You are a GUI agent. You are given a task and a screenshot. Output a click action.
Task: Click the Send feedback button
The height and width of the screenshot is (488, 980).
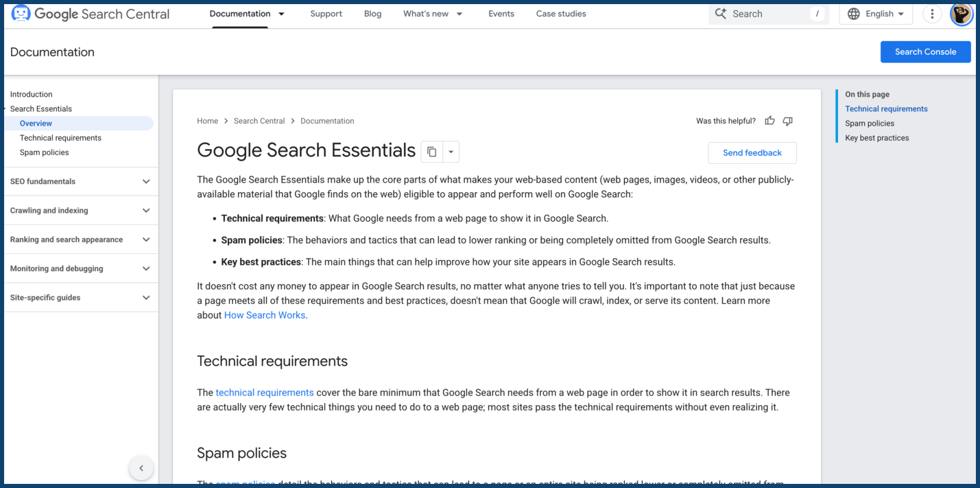coord(752,152)
